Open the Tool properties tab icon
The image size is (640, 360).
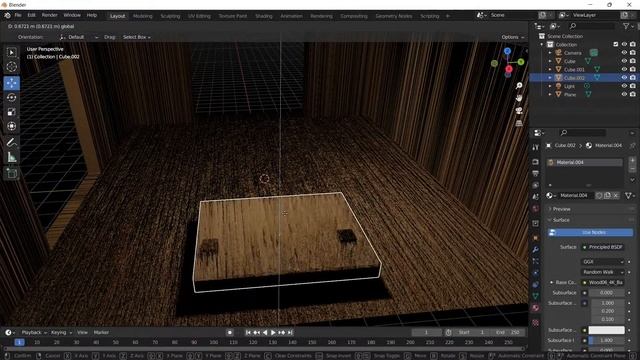pyautogui.click(x=536, y=147)
